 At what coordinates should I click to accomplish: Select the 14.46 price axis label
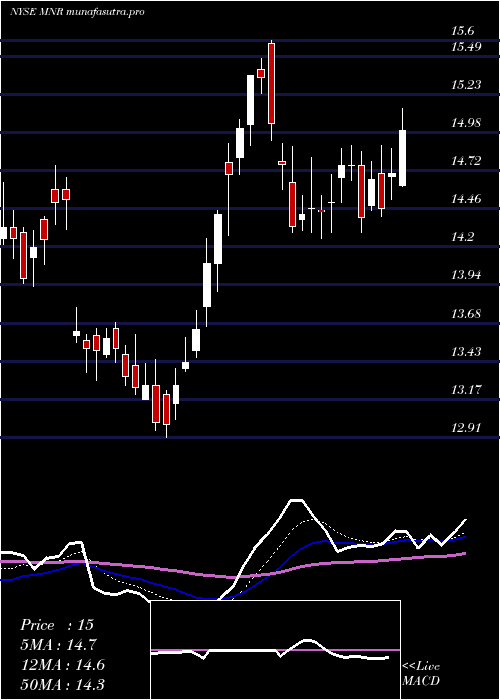pyautogui.click(x=466, y=198)
